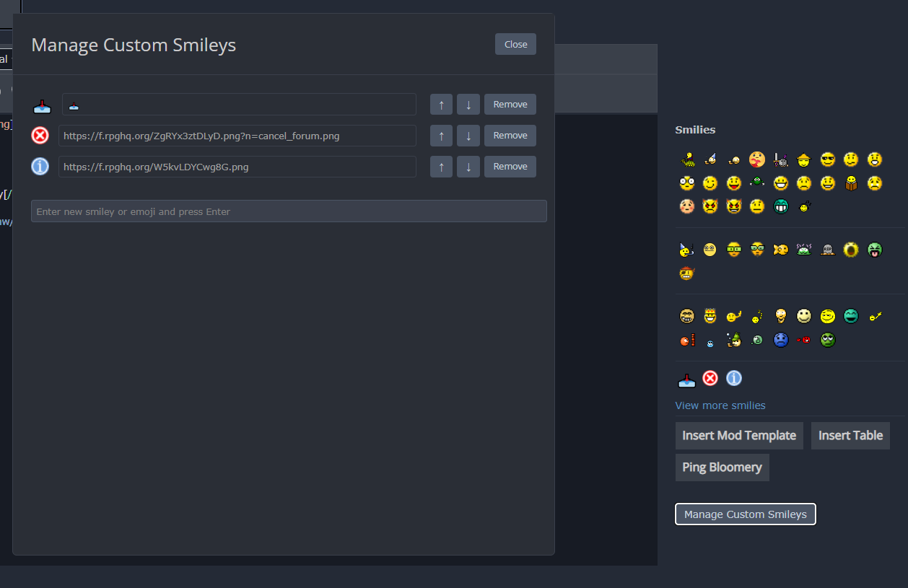Move cancel_forum.png smiley down

point(468,136)
